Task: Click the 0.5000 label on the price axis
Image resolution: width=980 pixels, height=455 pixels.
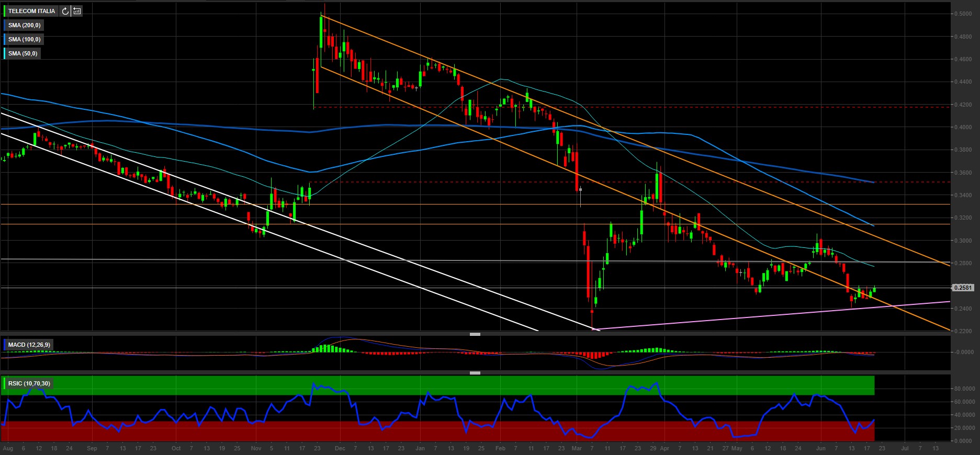Action: tap(964, 14)
